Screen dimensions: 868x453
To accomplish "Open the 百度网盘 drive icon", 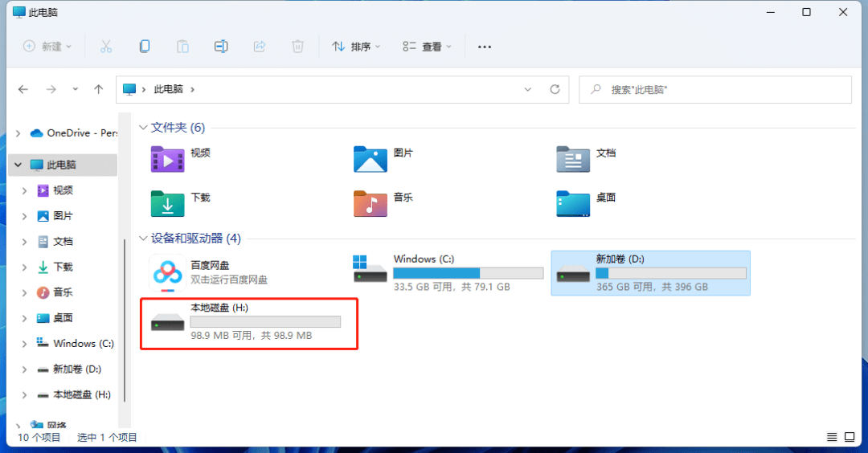I will click(x=167, y=272).
